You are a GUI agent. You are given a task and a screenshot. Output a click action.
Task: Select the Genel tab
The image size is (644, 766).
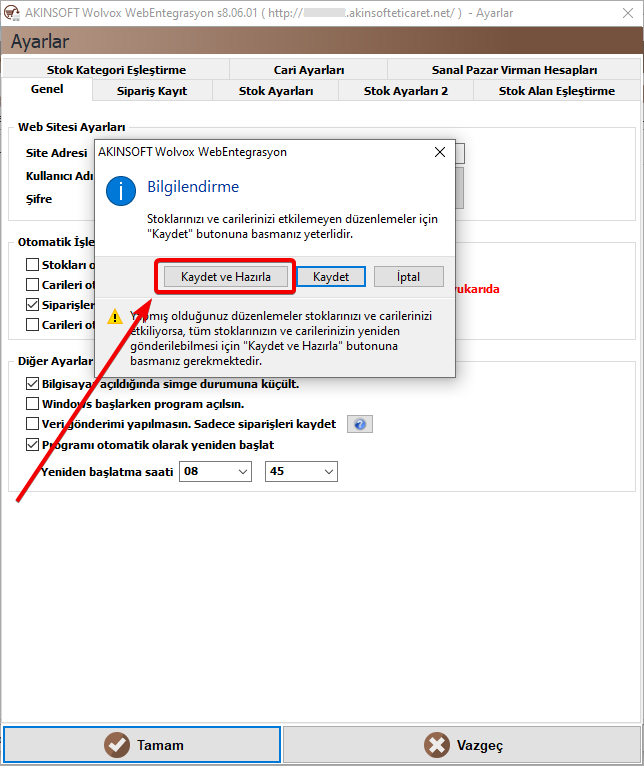click(47, 89)
